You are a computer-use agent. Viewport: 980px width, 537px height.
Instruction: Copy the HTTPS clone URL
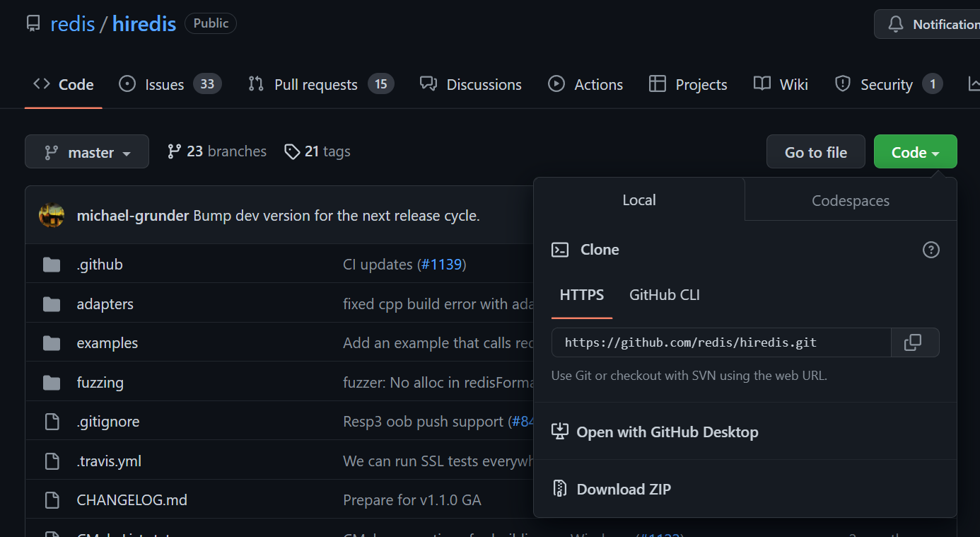coord(914,342)
